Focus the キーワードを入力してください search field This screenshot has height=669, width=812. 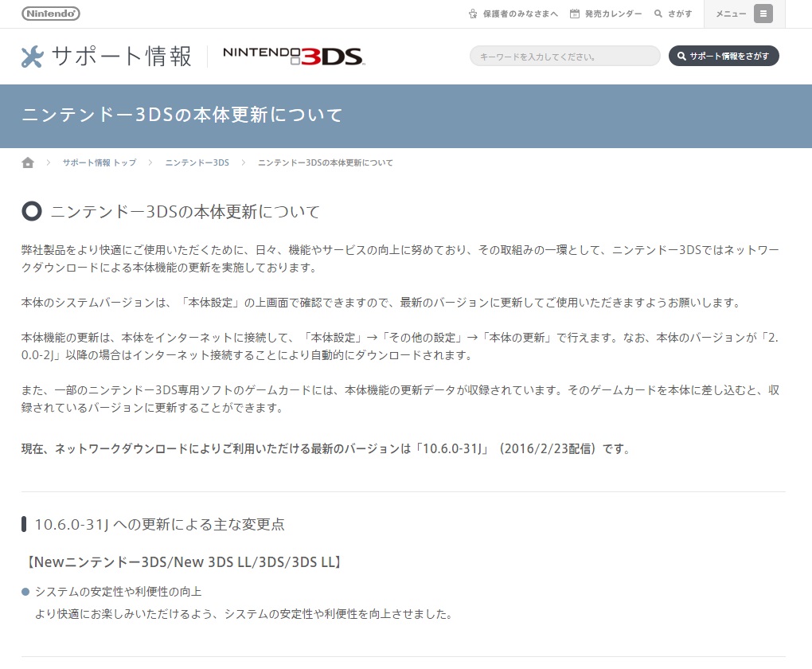click(x=565, y=56)
